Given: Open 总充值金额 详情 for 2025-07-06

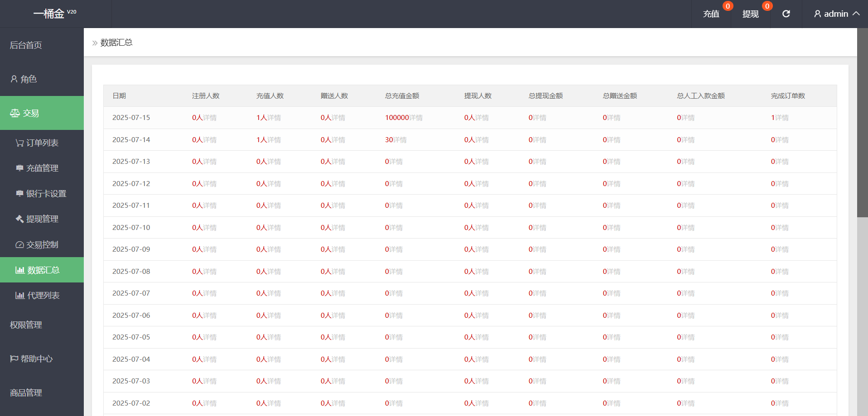Looking at the screenshot, I should click(x=396, y=316).
